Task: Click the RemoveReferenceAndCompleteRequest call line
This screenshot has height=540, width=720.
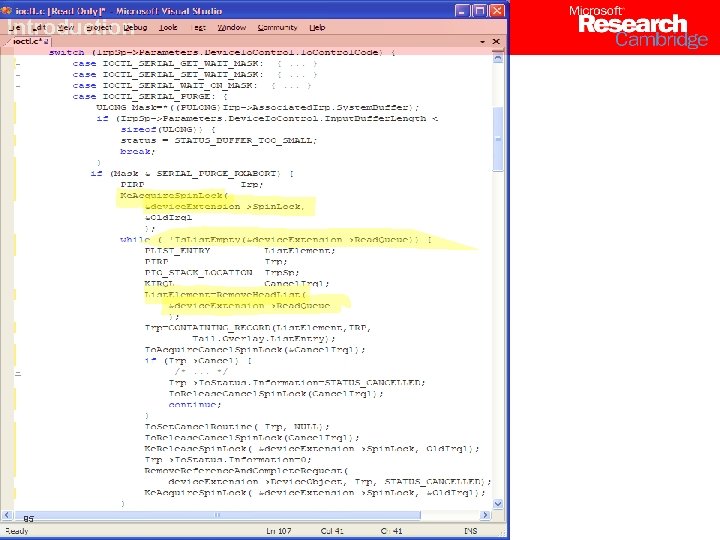Action: [246, 471]
